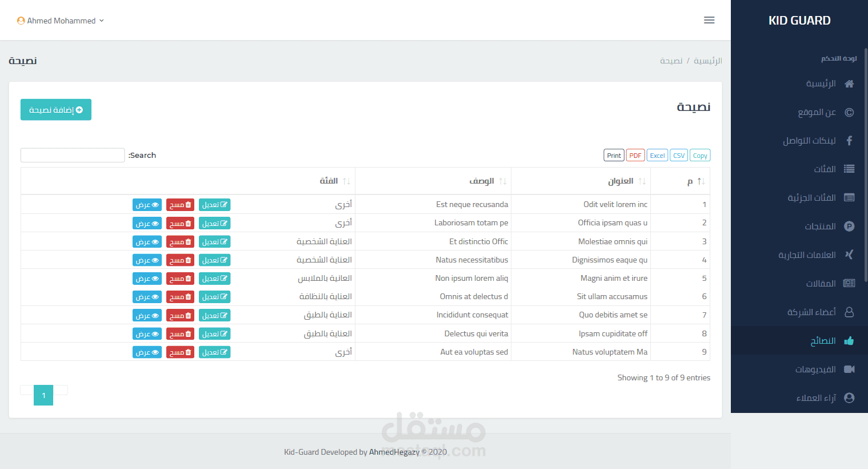The image size is (868, 469).
Task: View the row Odit velit lorem inc
Action: [x=147, y=205]
